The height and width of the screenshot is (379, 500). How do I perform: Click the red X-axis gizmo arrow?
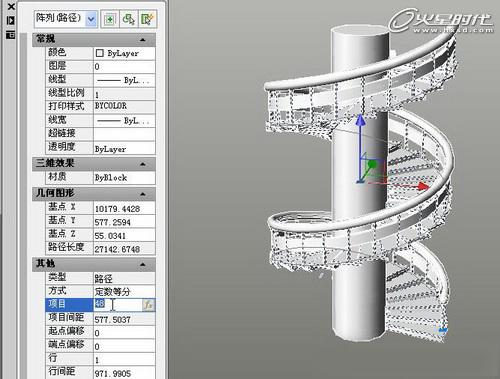click(x=423, y=186)
